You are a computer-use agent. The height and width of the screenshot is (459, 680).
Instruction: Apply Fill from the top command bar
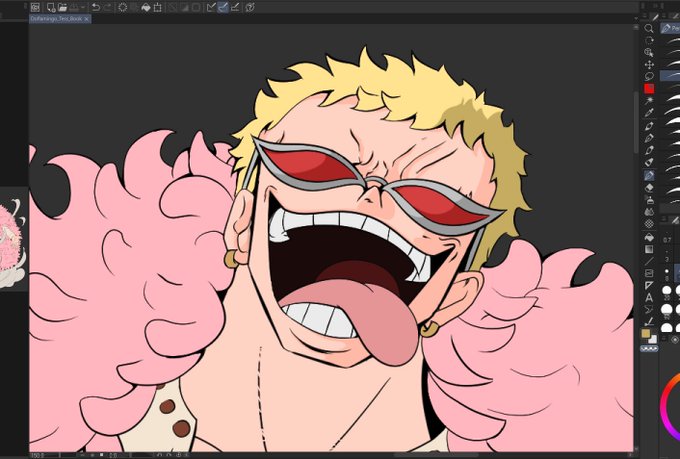[146, 7]
